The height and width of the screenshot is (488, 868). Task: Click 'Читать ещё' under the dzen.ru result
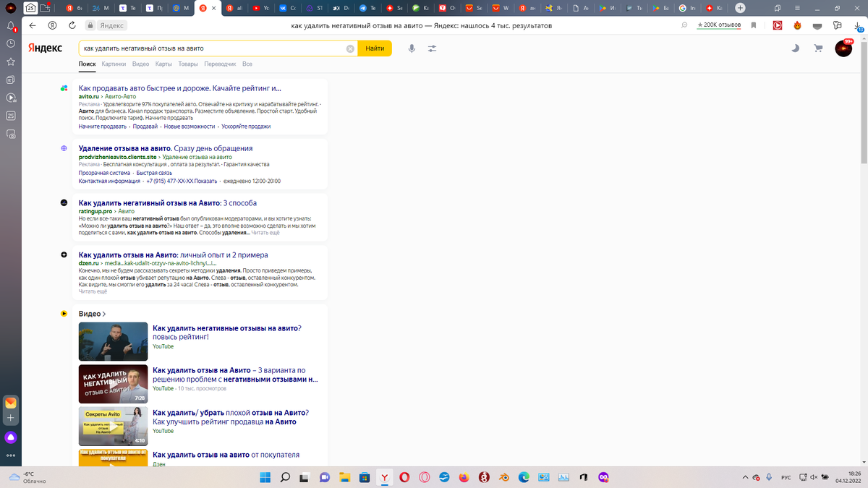point(93,291)
